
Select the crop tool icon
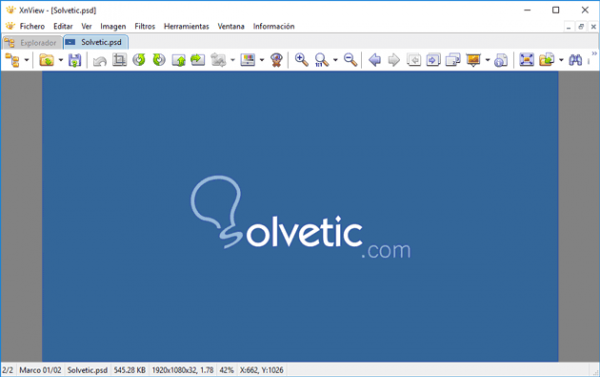(x=119, y=60)
